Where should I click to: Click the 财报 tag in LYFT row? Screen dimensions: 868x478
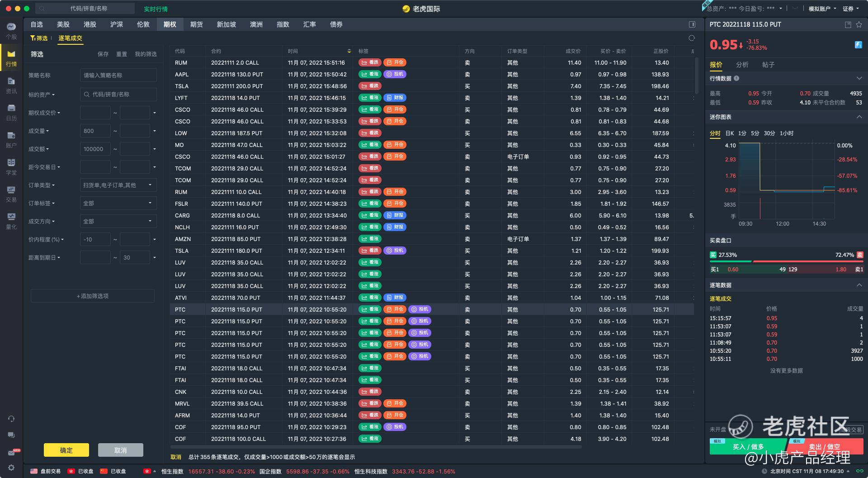tap(395, 98)
